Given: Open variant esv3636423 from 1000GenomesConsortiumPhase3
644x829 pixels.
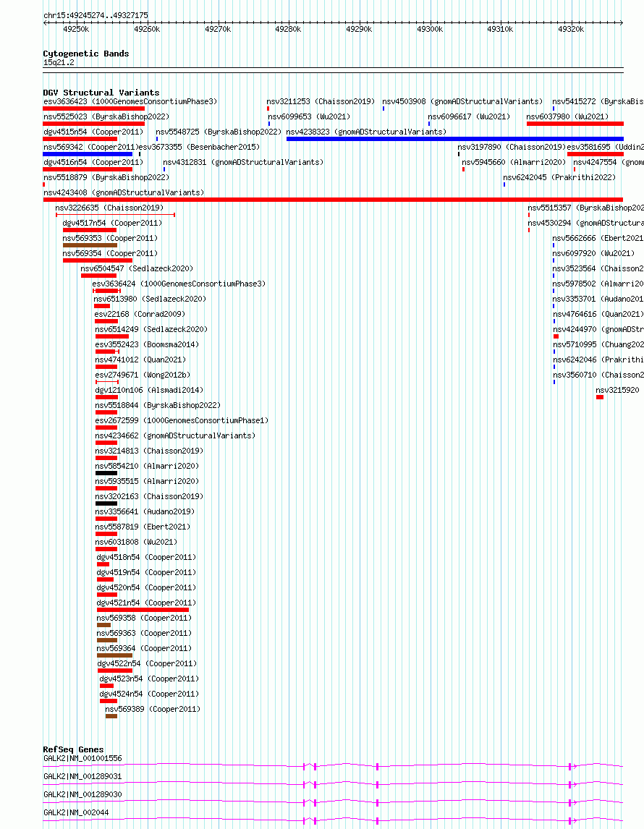Looking at the screenshot, I should (130, 101).
